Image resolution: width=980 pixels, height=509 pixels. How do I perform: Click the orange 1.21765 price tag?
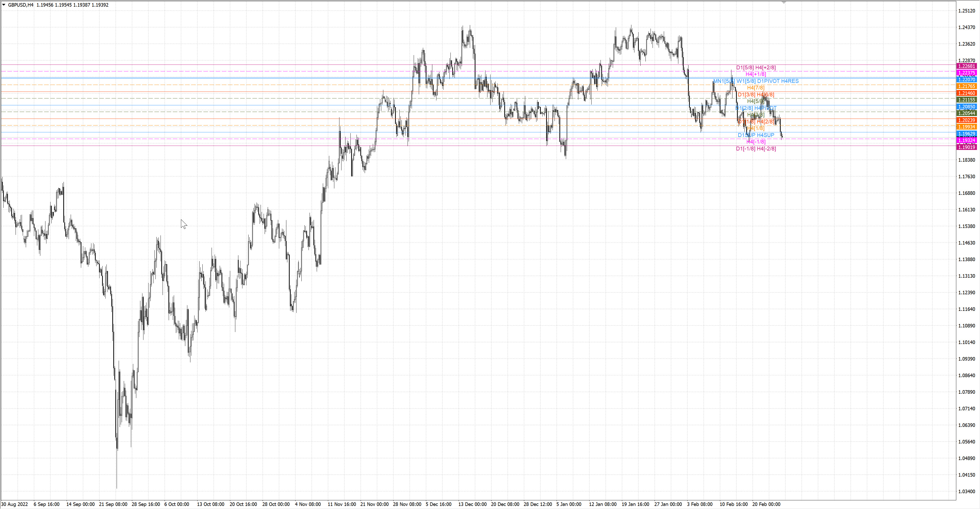(967, 87)
